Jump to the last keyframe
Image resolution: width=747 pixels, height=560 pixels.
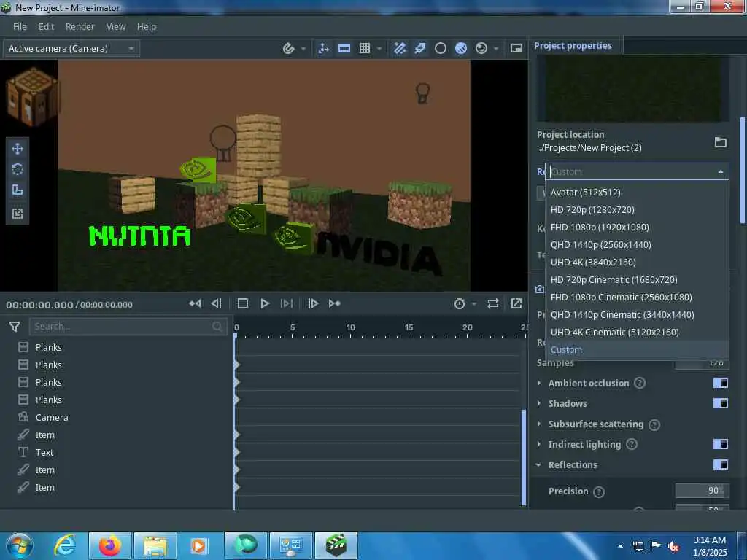(x=334, y=303)
